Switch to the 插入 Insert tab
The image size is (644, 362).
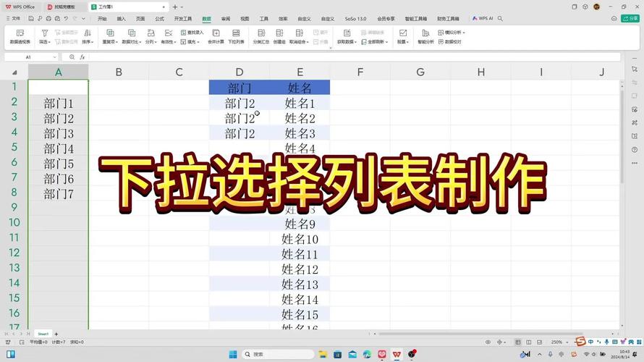coord(121,19)
